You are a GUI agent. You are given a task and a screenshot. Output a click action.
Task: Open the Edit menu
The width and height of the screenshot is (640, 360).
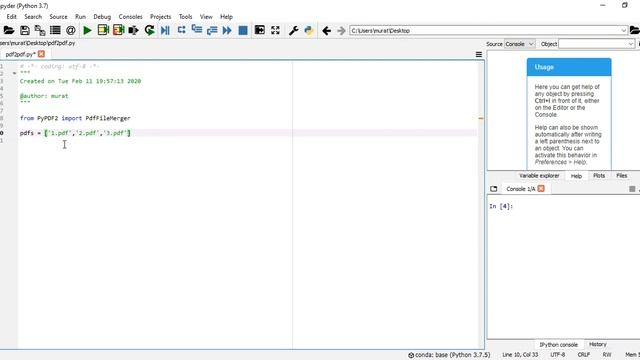(x=11, y=17)
